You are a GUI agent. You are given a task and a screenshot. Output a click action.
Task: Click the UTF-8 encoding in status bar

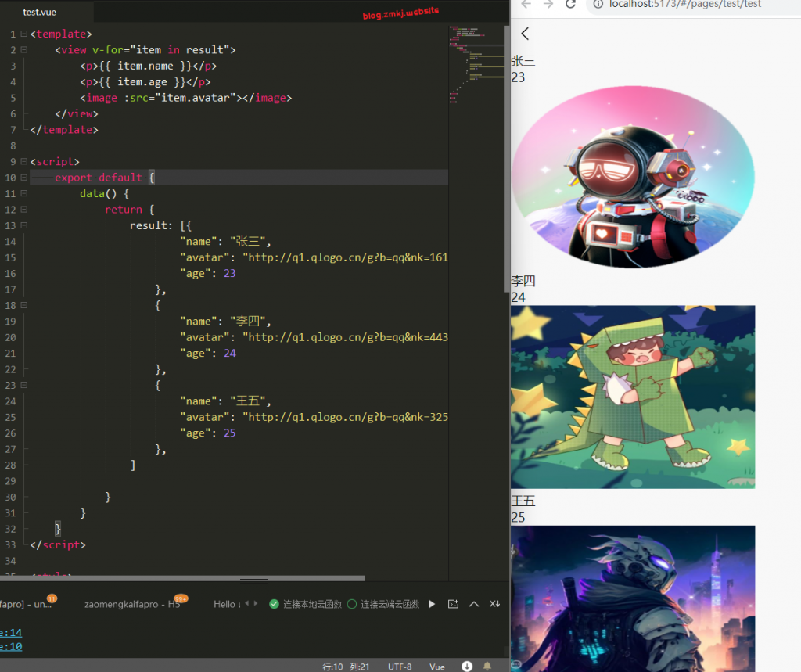400,667
